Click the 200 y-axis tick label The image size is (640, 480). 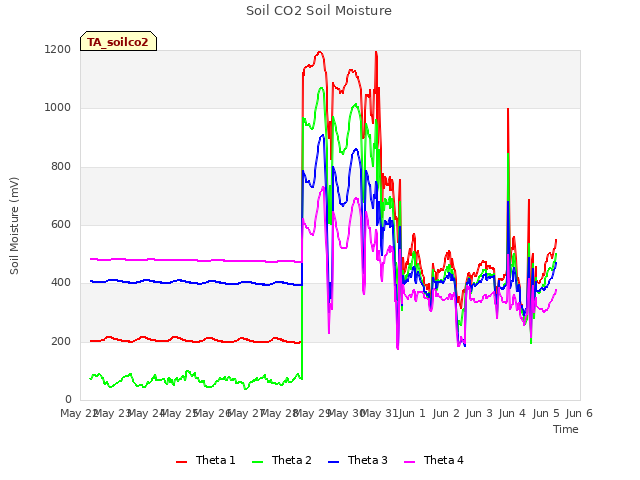tap(61, 341)
